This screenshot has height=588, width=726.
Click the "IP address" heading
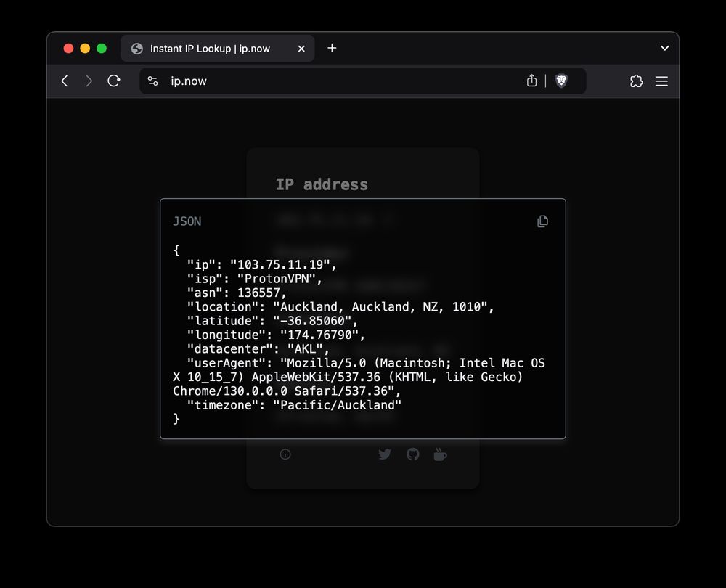click(x=322, y=184)
